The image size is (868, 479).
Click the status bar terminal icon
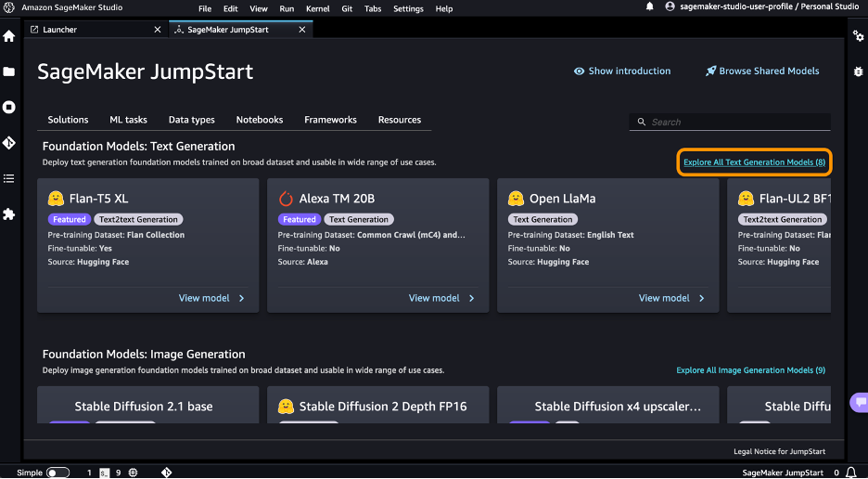click(105, 473)
